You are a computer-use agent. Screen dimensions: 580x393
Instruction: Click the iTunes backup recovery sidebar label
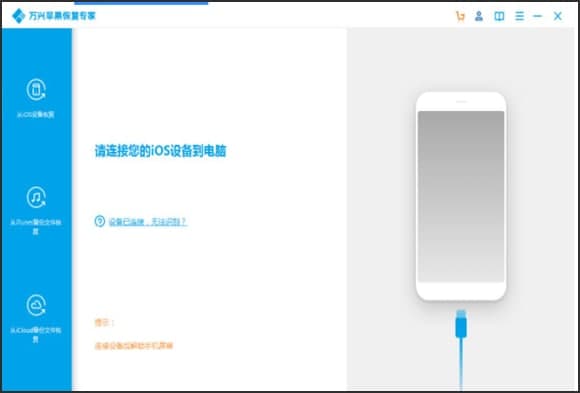pos(36,227)
